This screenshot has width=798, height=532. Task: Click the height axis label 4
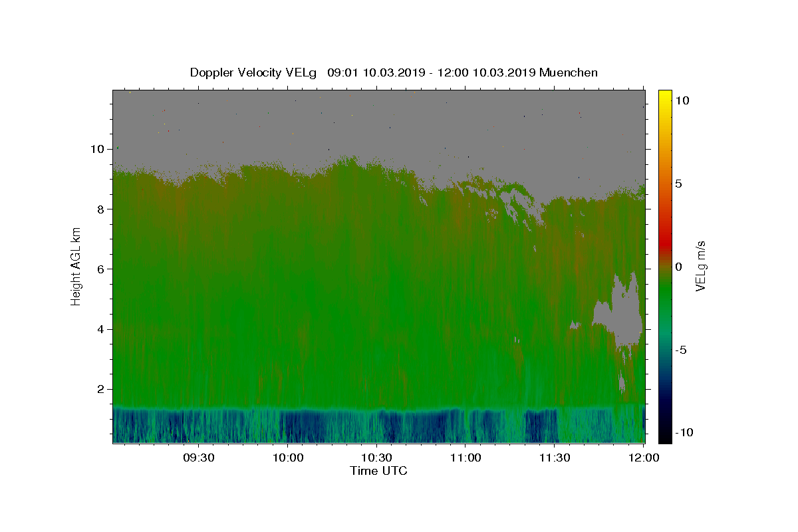(x=101, y=329)
